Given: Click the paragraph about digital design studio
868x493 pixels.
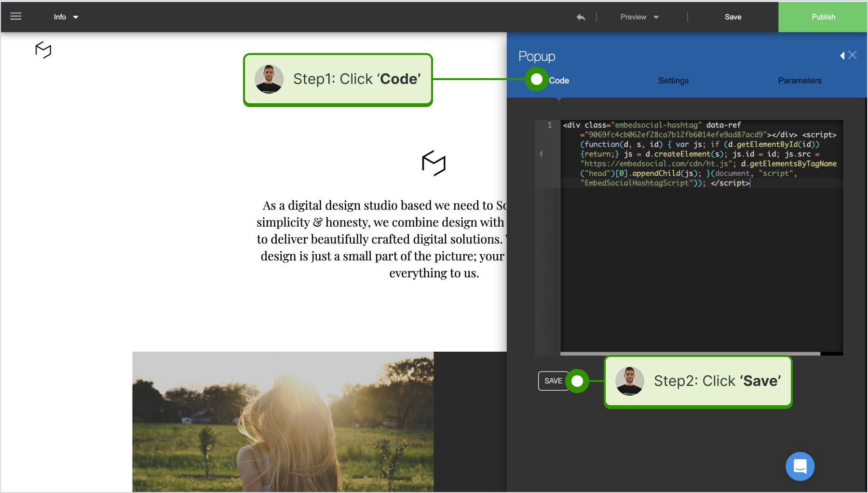Looking at the screenshot, I should tap(381, 239).
